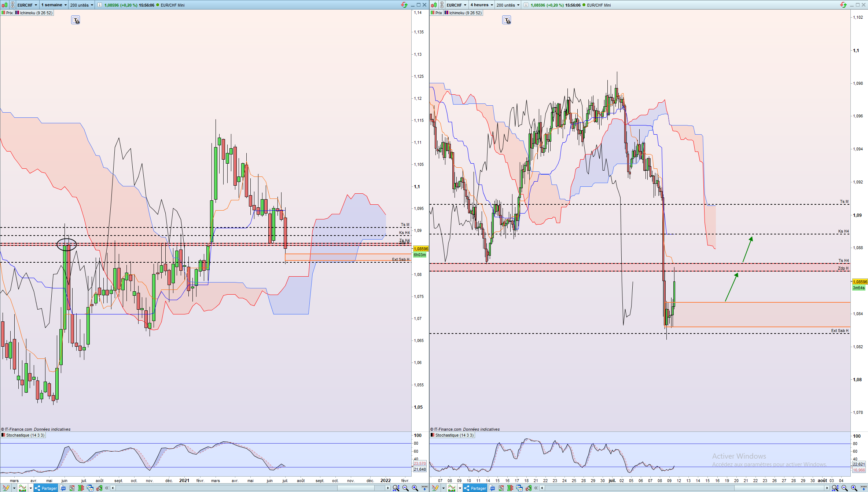868x492 pixels.
Task: Click 'EUR/CHF Mini' name in 4-hour chart header
Action: click(599, 5)
